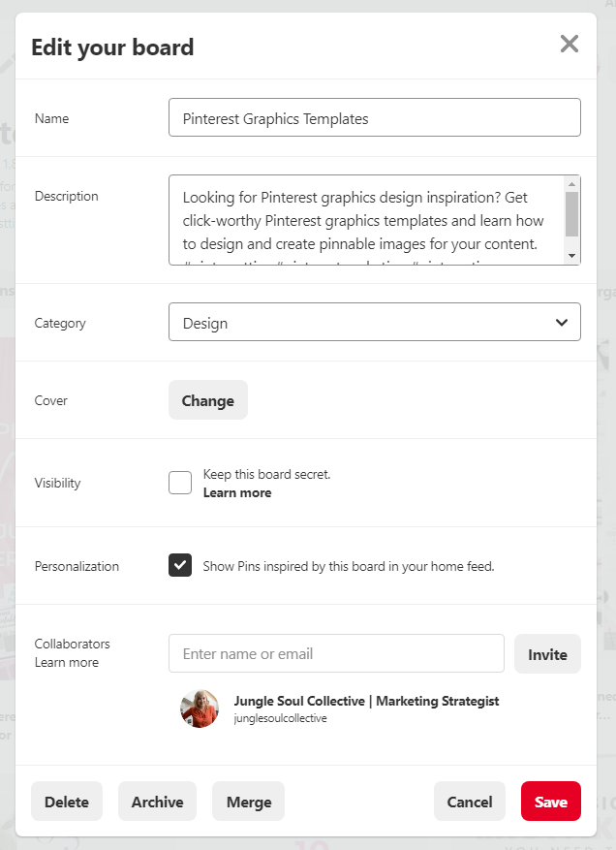This screenshot has height=850, width=616.
Task: Merge this board with another
Action: click(248, 802)
